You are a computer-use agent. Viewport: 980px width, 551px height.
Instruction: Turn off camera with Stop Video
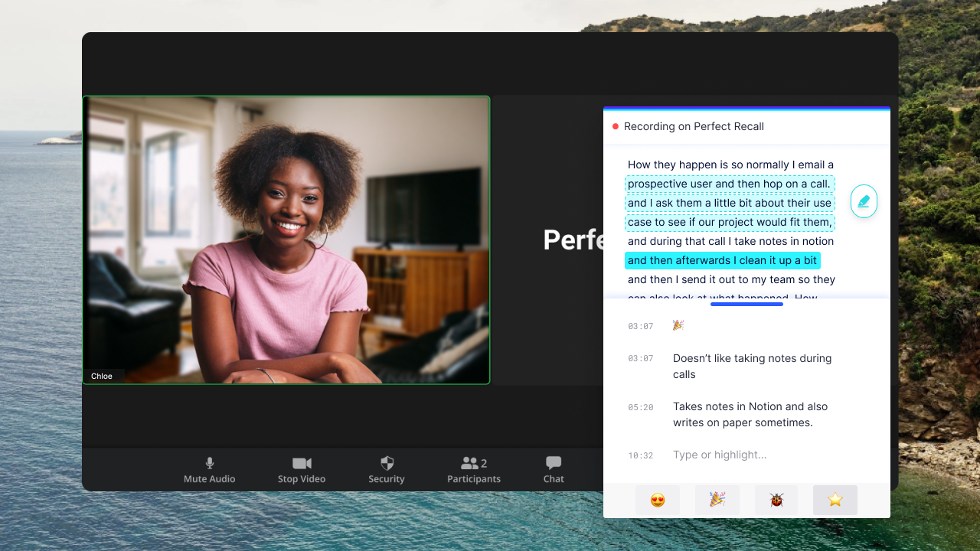click(x=302, y=470)
